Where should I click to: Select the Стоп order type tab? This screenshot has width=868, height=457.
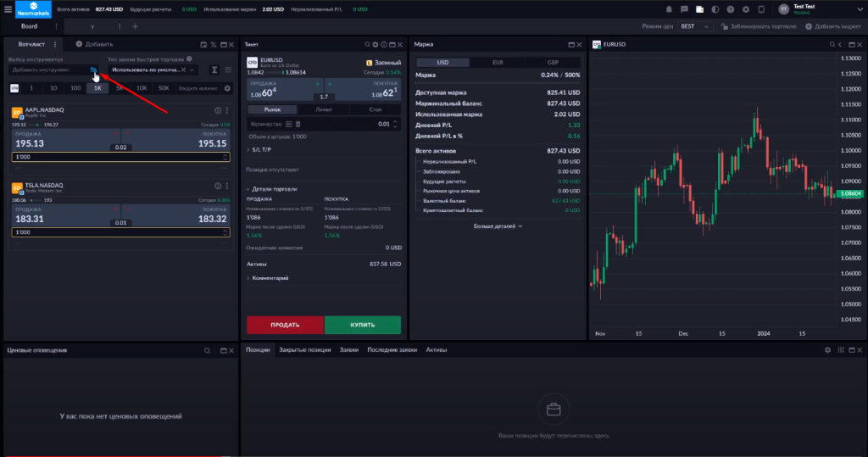pos(376,109)
